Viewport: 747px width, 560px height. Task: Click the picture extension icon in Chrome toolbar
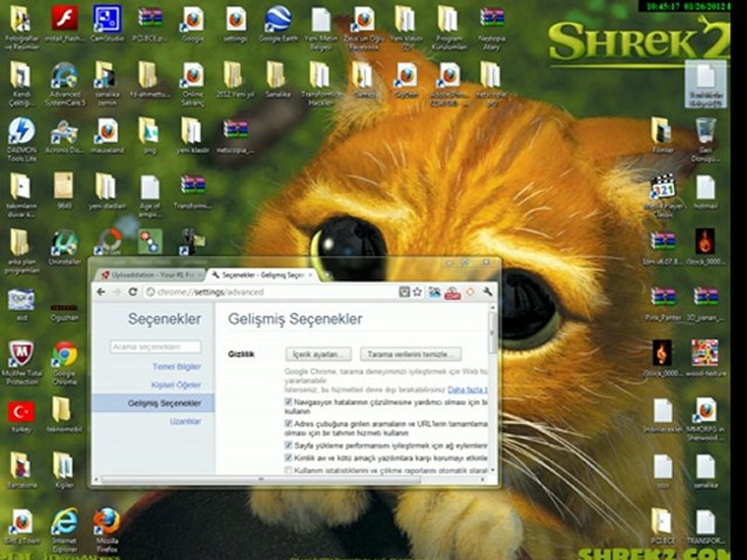tap(434, 292)
